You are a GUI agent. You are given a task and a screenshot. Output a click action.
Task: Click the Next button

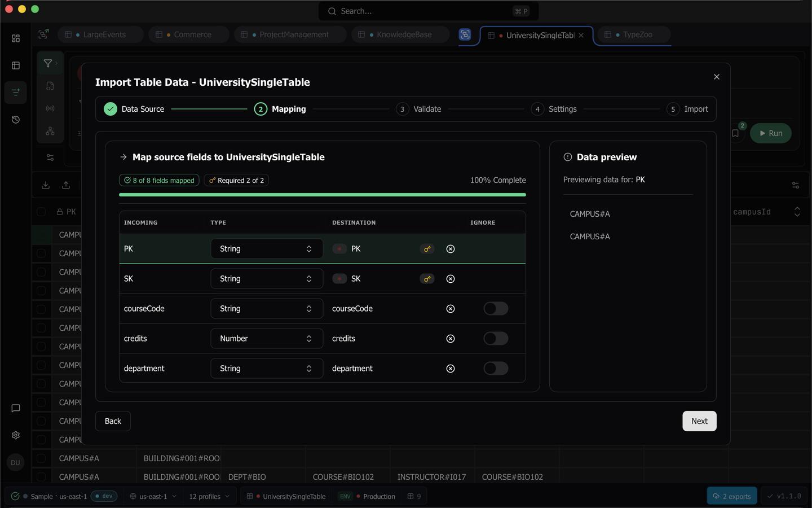point(699,421)
